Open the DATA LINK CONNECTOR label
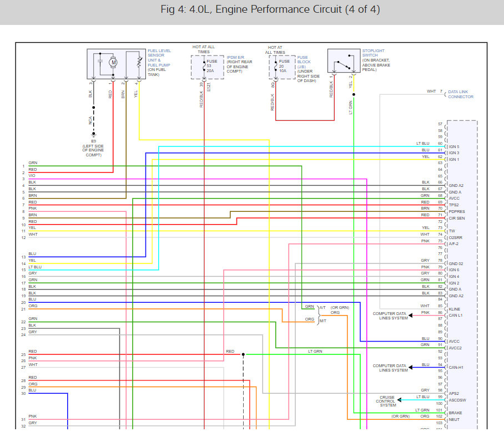Image resolution: width=504 pixels, height=442 pixels. [461, 94]
